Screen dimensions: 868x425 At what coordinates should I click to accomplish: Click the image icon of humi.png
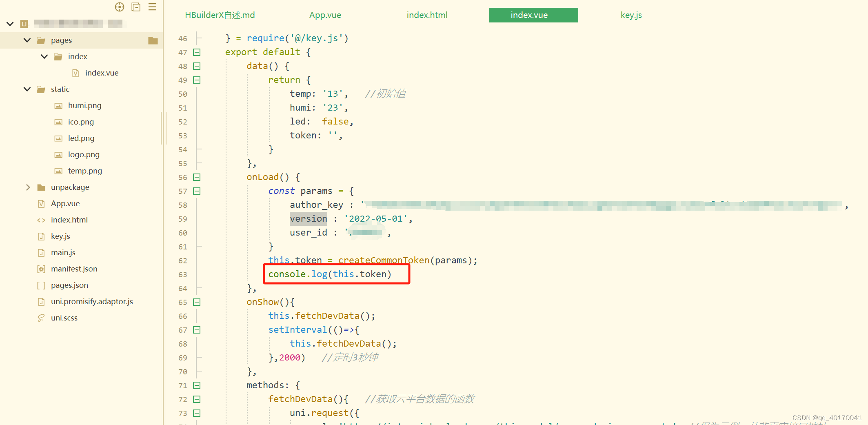pyautogui.click(x=58, y=106)
